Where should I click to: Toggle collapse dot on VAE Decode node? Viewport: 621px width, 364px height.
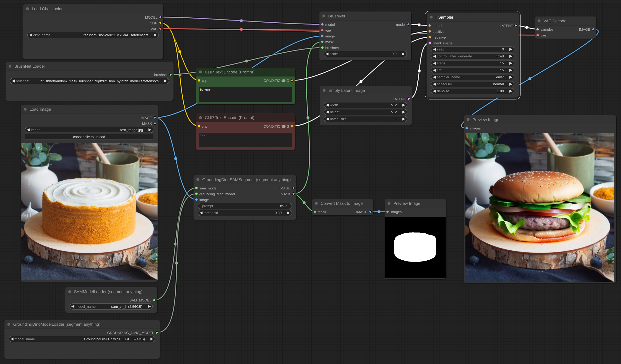pos(539,21)
